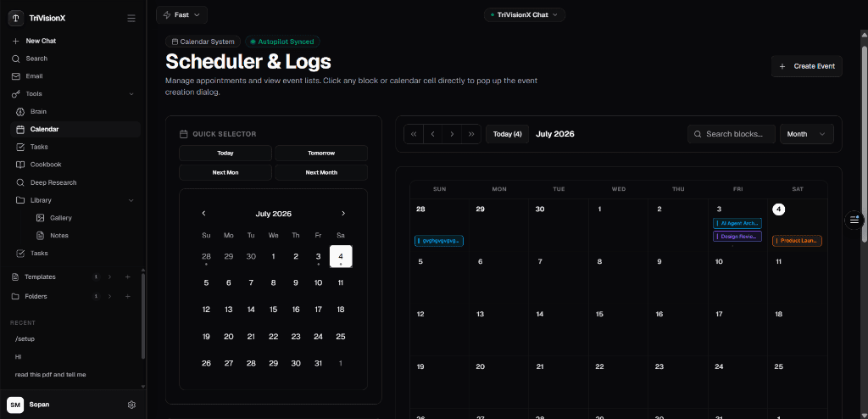Open the Product Launch event block
The height and width of the screenshot is (419, 868).
pyautogui.click(x=797, y=241)
